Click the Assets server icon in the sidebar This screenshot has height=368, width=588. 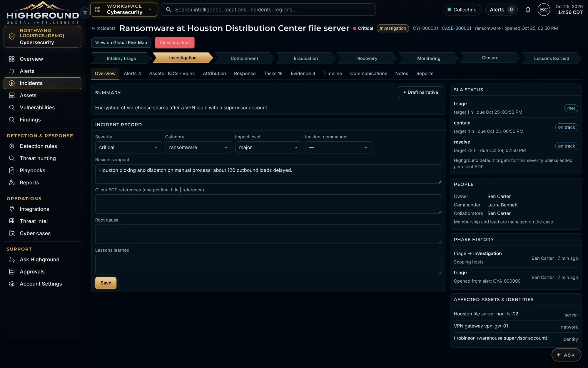[x=12, y=95]
